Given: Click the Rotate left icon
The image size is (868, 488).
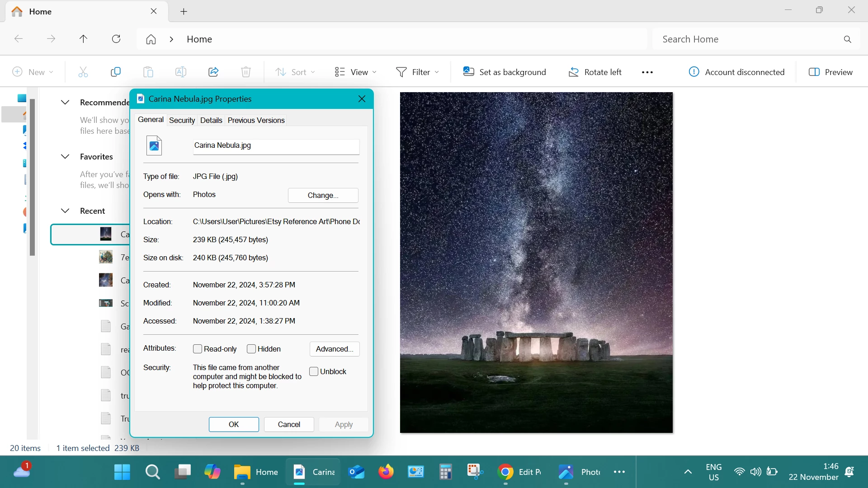Looking at the screenshot, I should [574, 72].
